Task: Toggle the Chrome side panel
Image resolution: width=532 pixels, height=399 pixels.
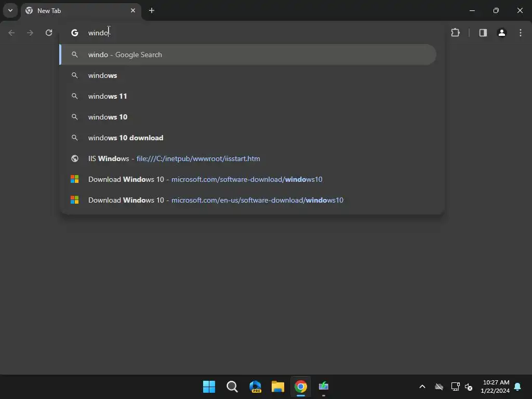Action: point(483,33)
